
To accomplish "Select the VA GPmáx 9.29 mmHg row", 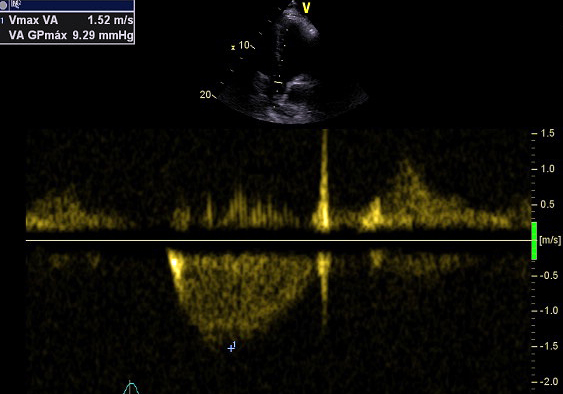I will click(67, 35).
